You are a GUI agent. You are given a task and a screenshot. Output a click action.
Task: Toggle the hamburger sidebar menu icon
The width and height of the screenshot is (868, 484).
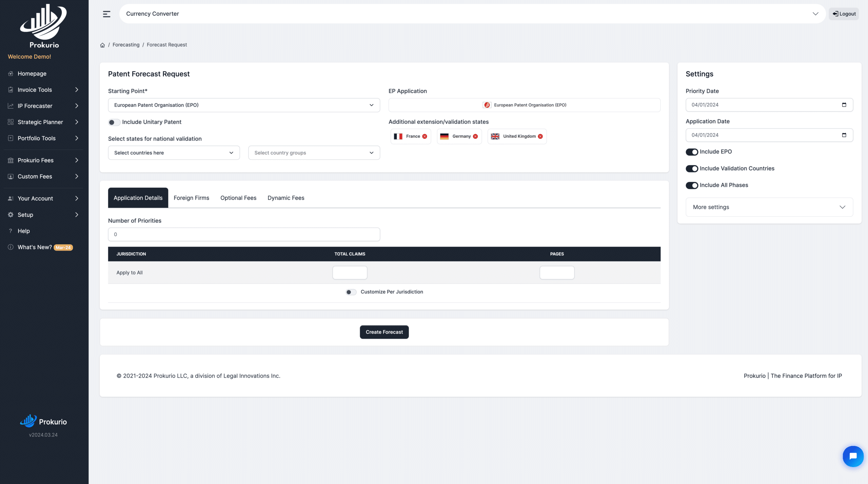pos(106,14)
